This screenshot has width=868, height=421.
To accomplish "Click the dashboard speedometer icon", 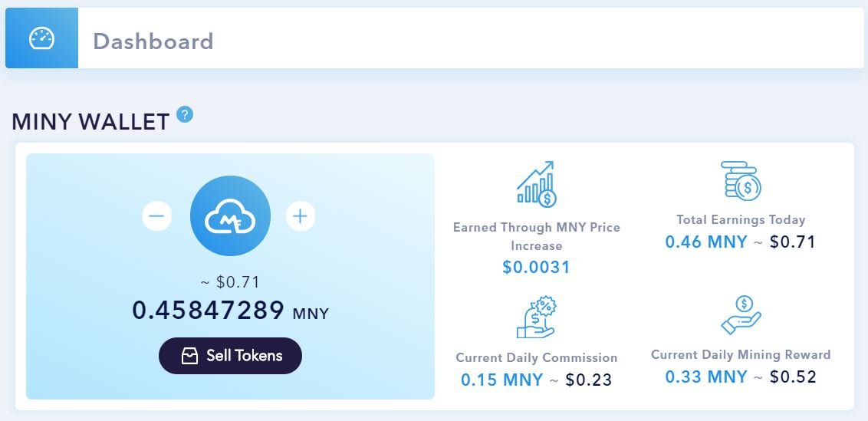I will point(42,39).
